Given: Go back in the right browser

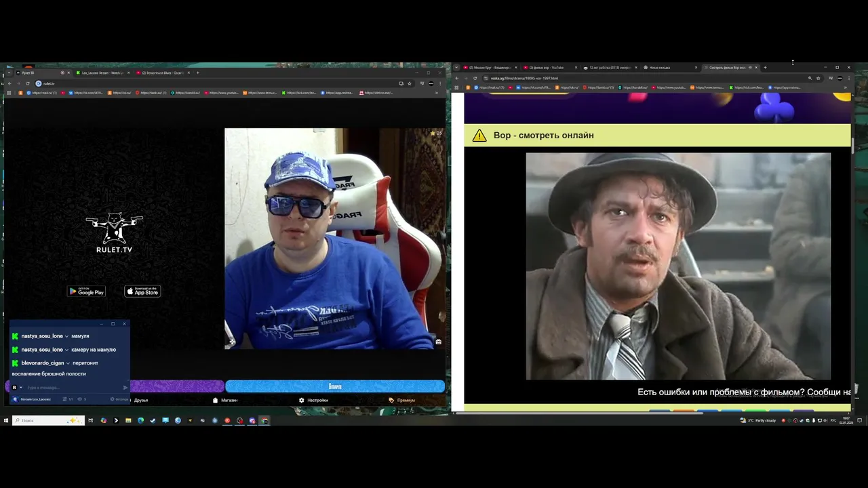Looking at the screenshot, I should [x=456, y=78].
